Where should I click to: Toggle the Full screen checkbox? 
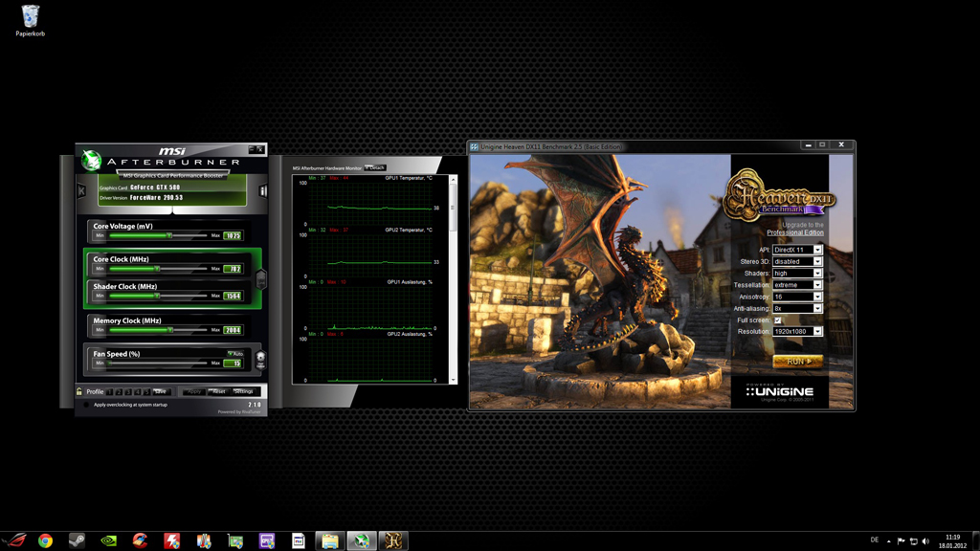click(777, 320)
